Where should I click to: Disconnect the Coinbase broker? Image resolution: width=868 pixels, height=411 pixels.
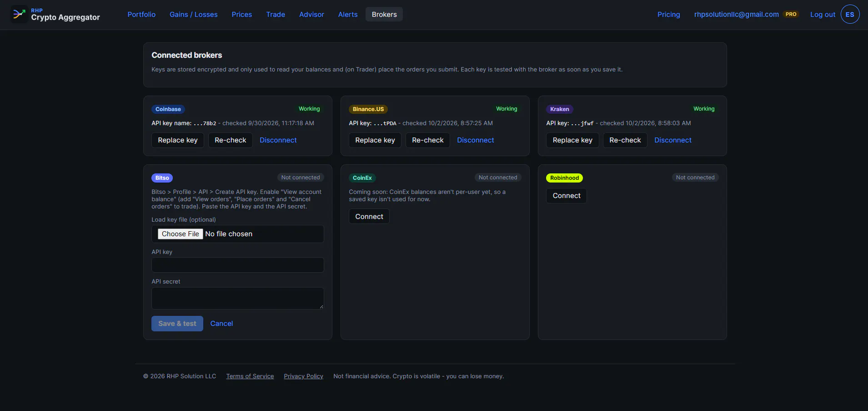tap(278, 140)
